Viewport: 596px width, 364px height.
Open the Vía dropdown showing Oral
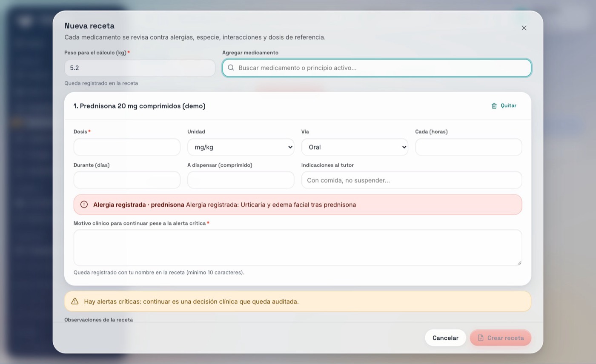(355, 147)
